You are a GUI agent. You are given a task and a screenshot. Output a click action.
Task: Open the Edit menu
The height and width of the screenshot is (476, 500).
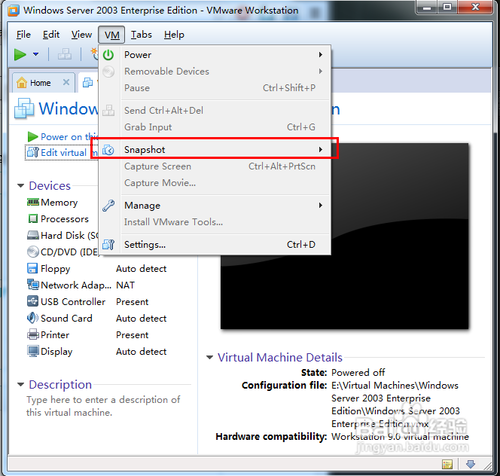tap(51, 35)
